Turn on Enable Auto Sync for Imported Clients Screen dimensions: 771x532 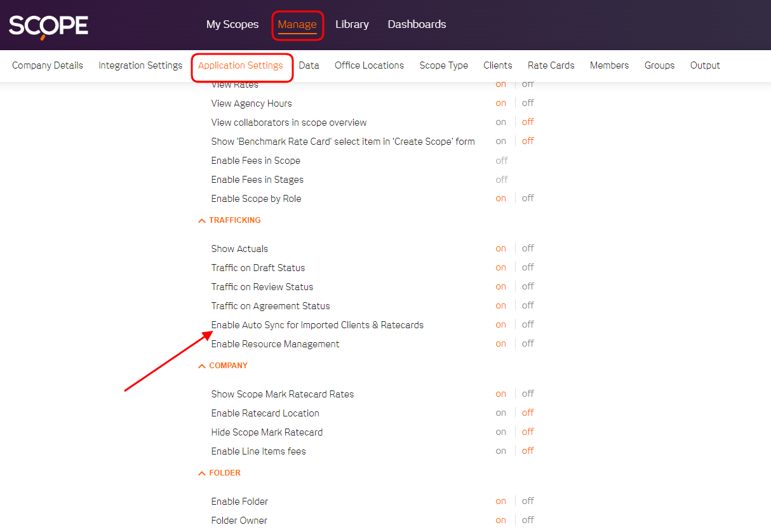(x=501, y=324)
